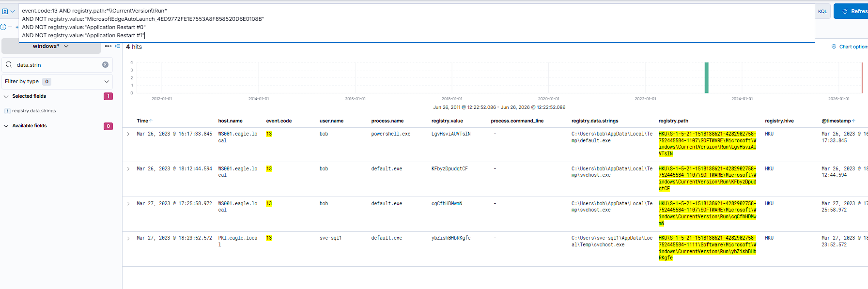This screenshot has width=868, height=289.
Task: Click the registry.data.strings field type icon
Action: click(x=7, y=111)
